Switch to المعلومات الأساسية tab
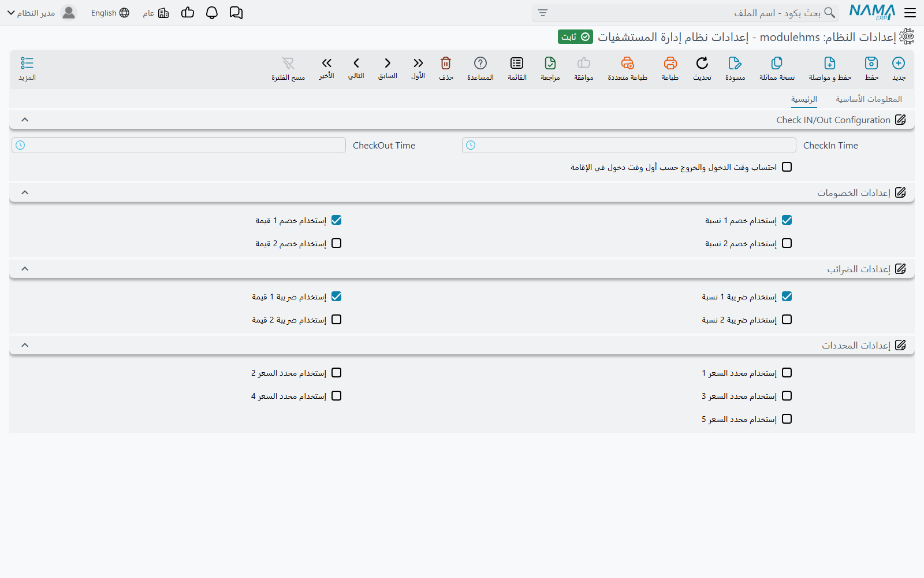This screenshot has height=578, width=924. tap(869, 99)
